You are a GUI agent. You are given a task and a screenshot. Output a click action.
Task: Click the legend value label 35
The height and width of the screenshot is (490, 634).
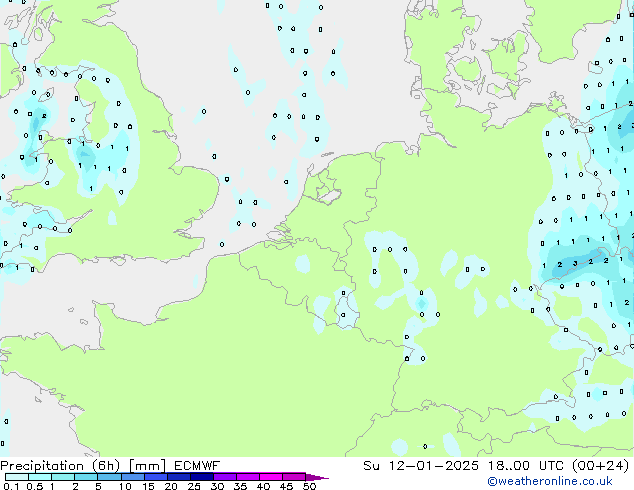240,486
